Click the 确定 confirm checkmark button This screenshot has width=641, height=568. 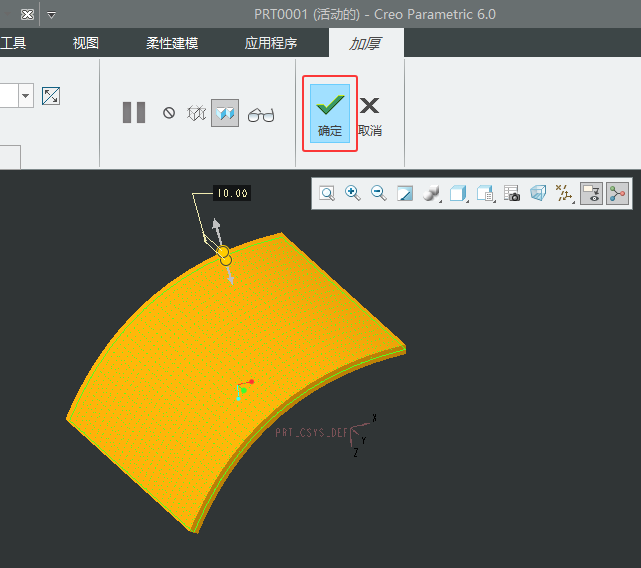[x=329, y=113]
